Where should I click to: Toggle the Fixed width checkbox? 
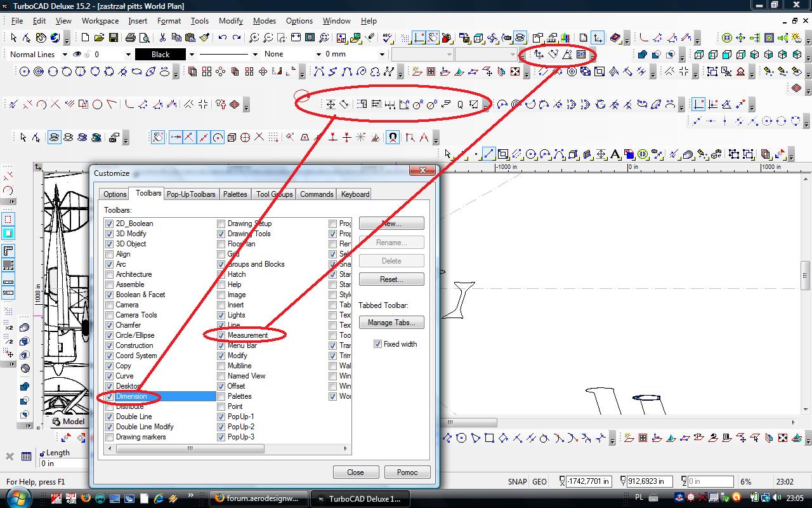[x=378, y=344]
